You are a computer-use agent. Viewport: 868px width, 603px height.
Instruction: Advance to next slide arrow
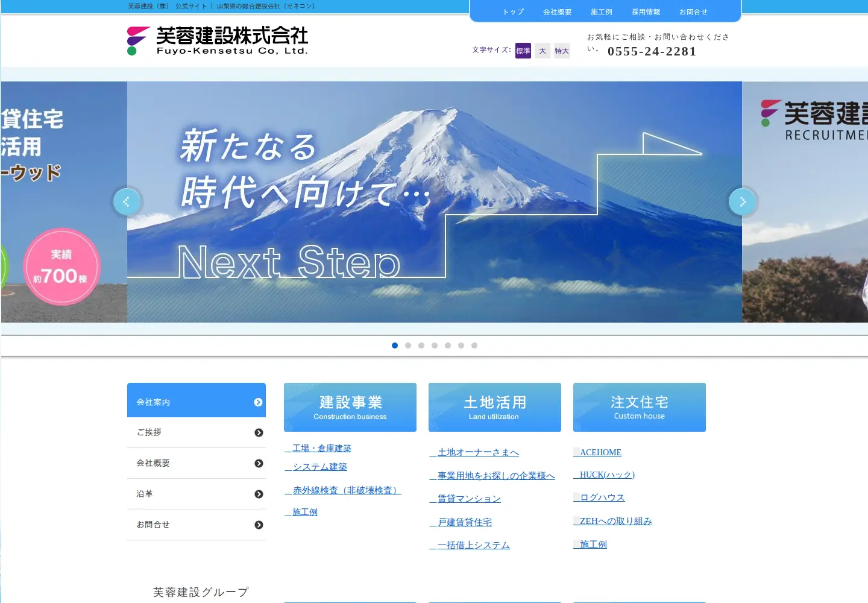pos(743,202)
